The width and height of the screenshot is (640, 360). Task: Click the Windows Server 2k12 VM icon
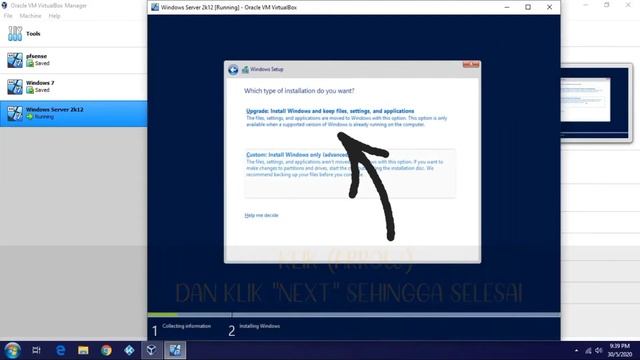tap(15, 113)
